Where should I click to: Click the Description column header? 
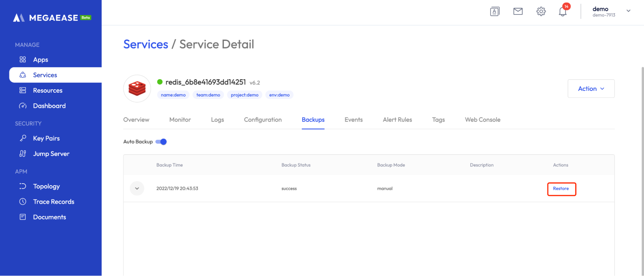[x=482, y=165]
